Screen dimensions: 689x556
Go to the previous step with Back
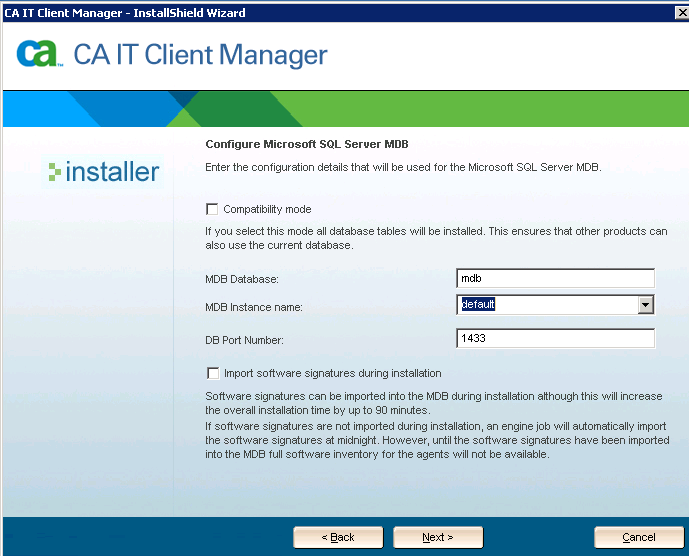[x=338, y=537]
